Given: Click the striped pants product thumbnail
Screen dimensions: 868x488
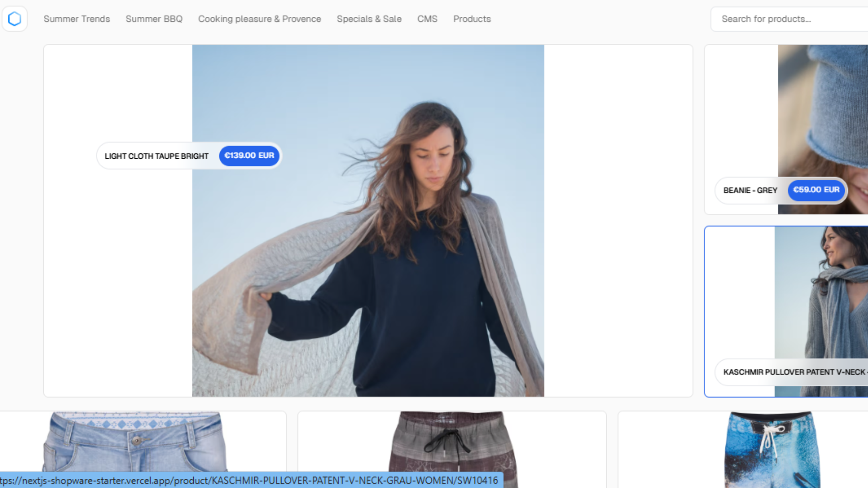Looking at the screenshot, I should (451, 449).
